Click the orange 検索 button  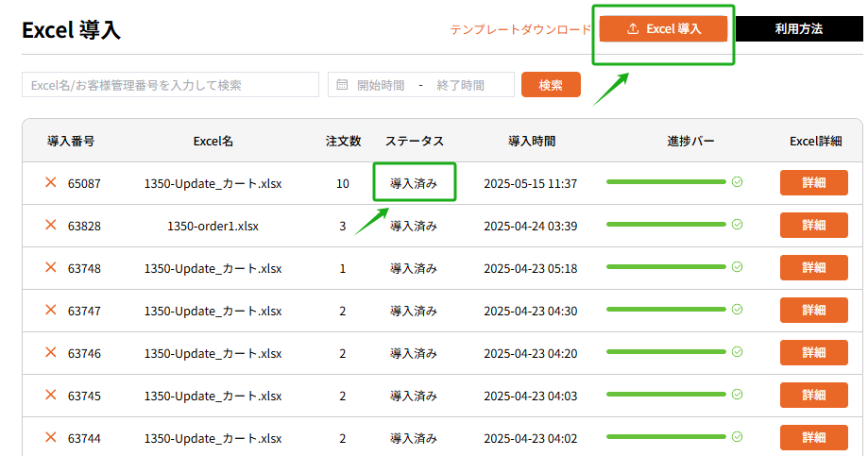coord(551,85)
